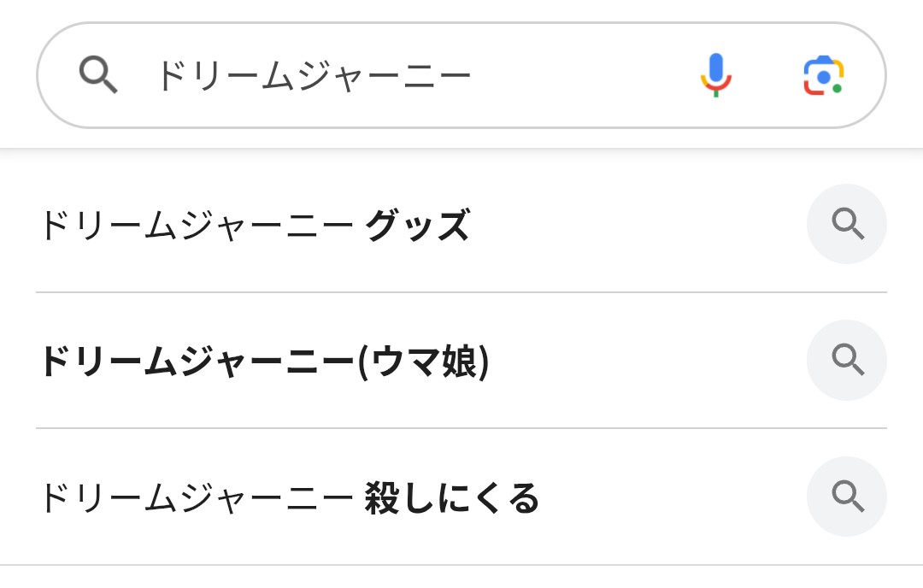923x588 pixels.
Task: Click the ドリームジャーニー prefix of the third suggestion
Action: [x=196, y=498]
